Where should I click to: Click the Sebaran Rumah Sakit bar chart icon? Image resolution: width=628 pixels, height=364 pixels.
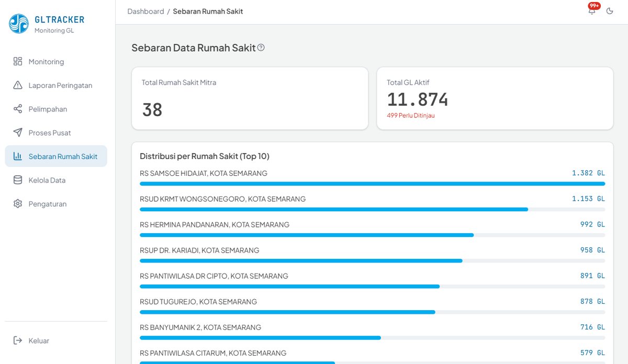click(x=18, y=156)
